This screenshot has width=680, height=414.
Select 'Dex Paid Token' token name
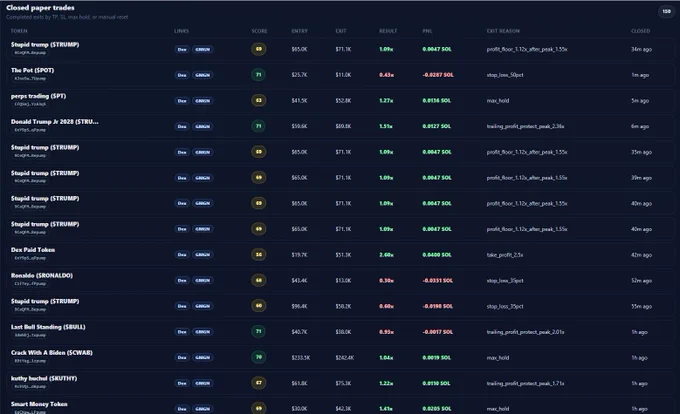tap(33, 250)
